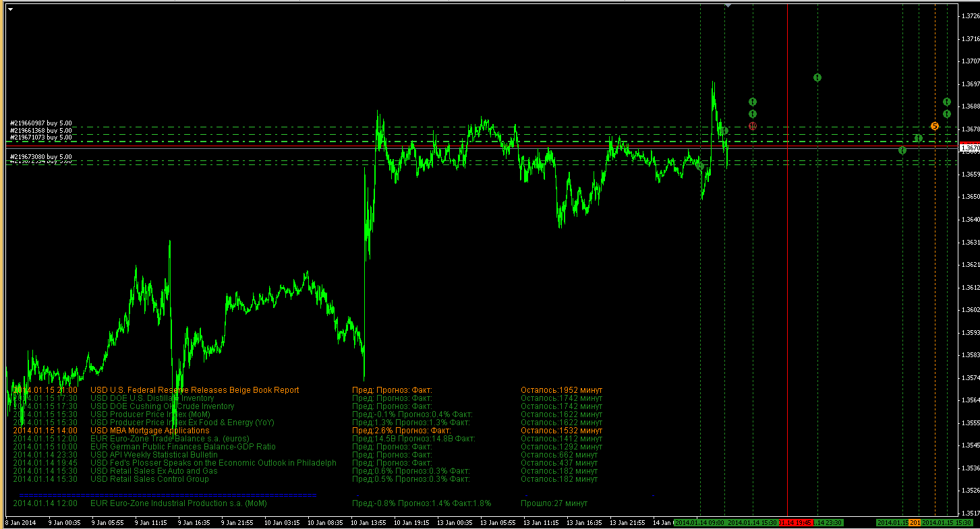Viewport: 980px width, 529px height.
Task: Click the 2014.01.14 15:30 green time label
Action: coord(752,522)
